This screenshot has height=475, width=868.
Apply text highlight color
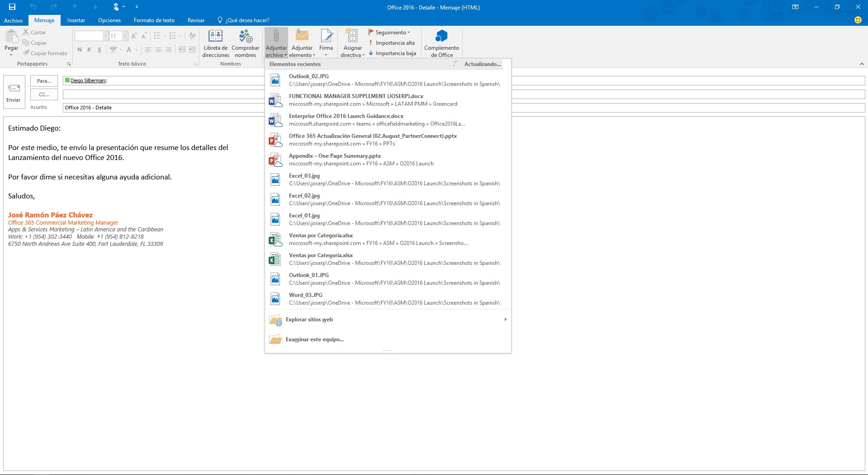pyautogui.click(x=114, y=50)
